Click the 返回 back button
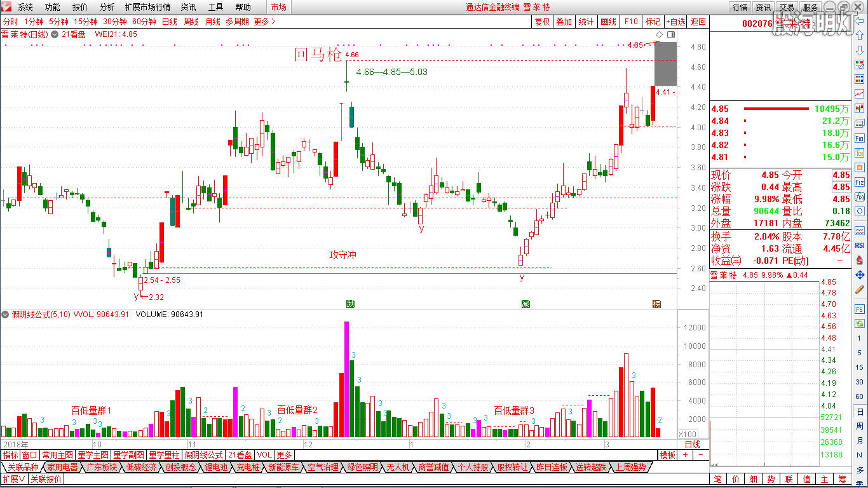 click(x=698, y=22)
